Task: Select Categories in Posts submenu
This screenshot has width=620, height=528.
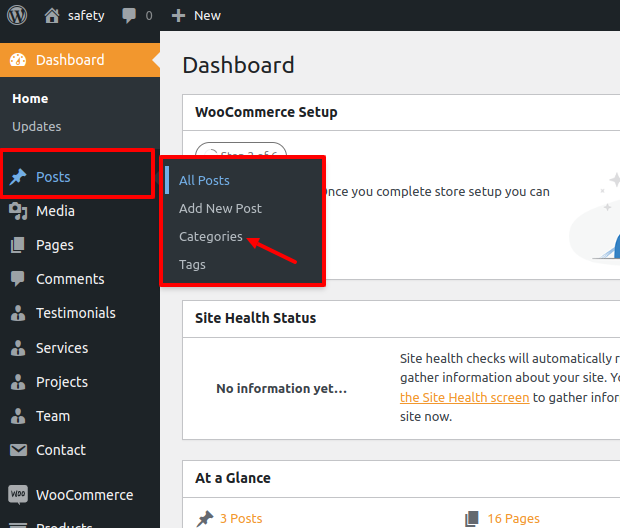Action: pyautogui.click(x=210, y=237)
